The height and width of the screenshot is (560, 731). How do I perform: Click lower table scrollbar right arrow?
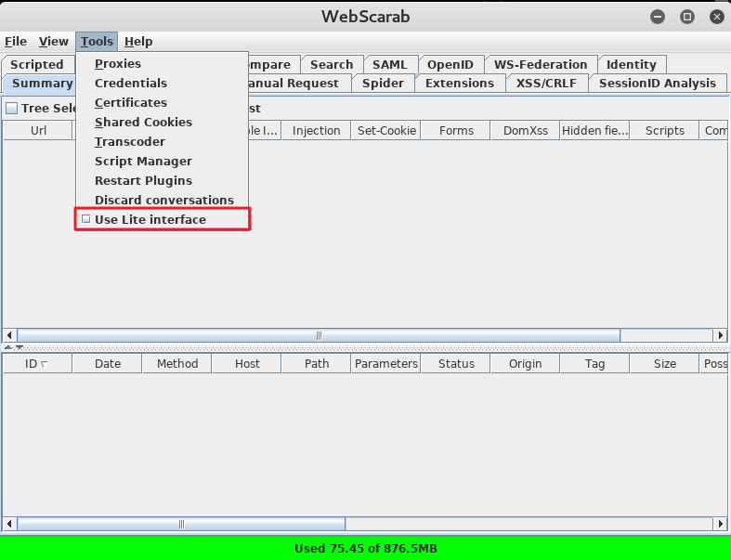pos(720,524)
